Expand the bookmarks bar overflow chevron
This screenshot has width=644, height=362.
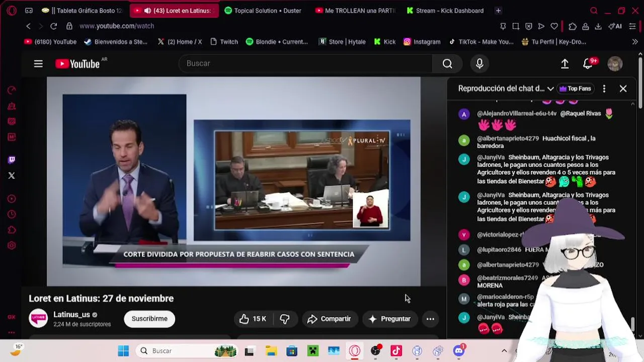click(x=634, y=42)
